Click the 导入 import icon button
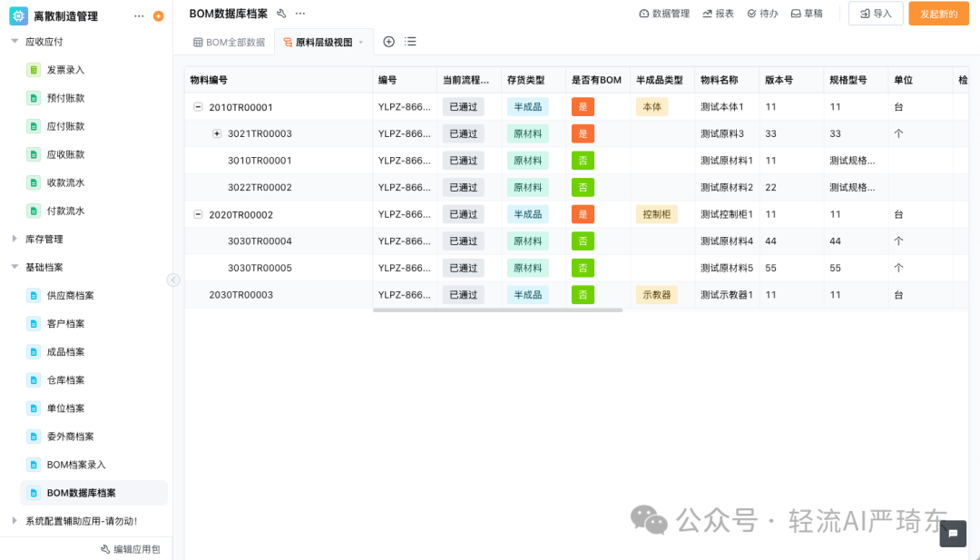 (874, 14)
